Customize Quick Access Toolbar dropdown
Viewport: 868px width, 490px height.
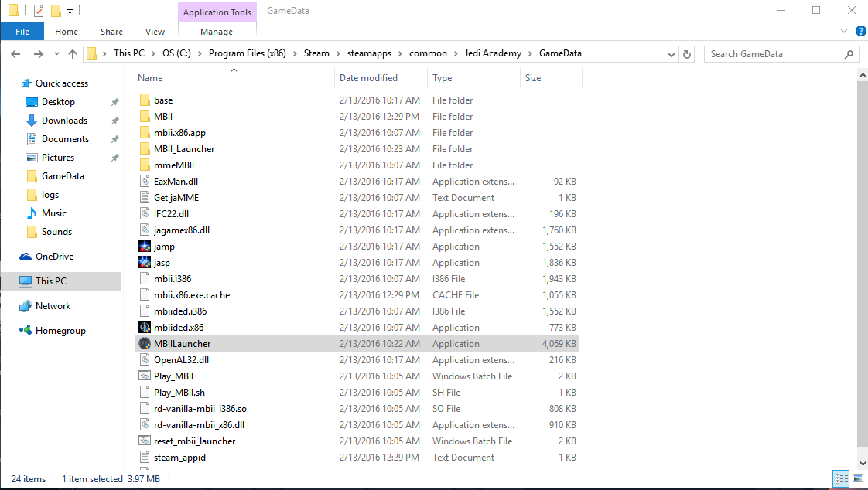click(x=70, y=11)
